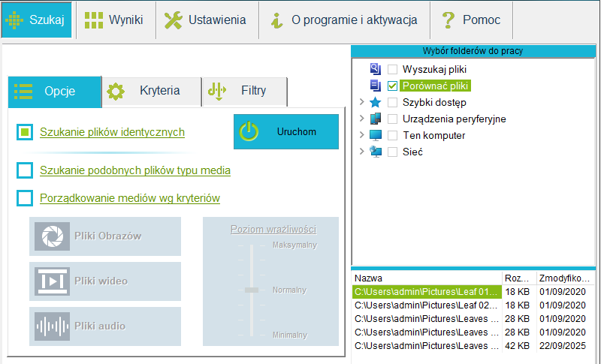
Task: Enable Szukanie podobnych plików typu media checkbox
Action: (25, 170)
